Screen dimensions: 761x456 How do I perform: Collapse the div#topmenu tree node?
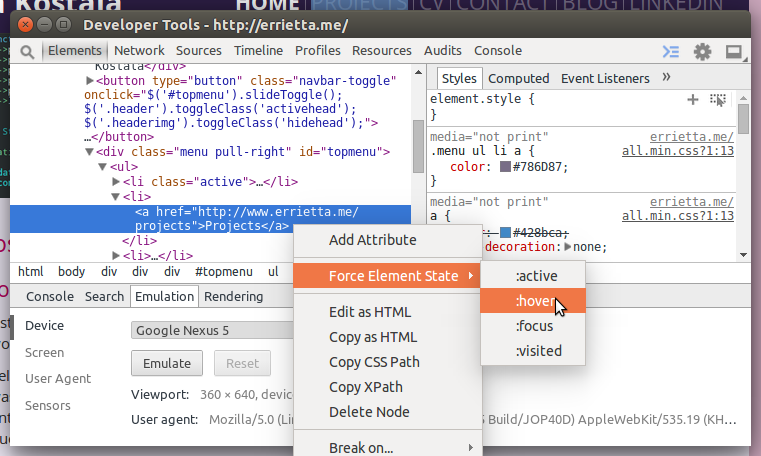[88, 152]
